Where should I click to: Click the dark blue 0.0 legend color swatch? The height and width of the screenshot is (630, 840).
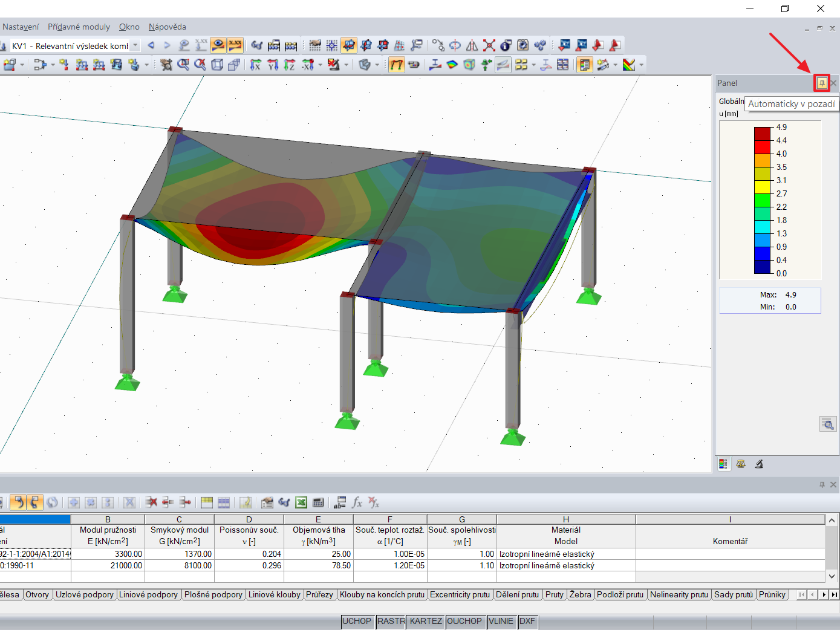(x=762, y=267)
